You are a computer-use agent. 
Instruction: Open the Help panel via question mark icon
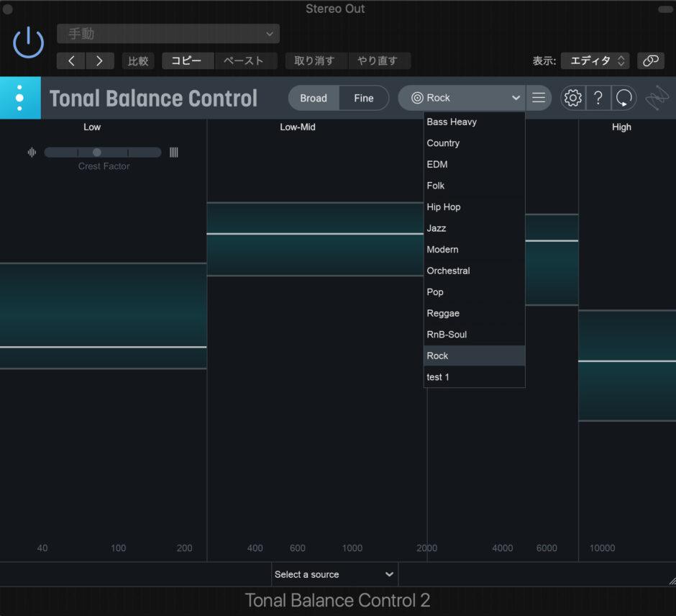click(598, 97)
